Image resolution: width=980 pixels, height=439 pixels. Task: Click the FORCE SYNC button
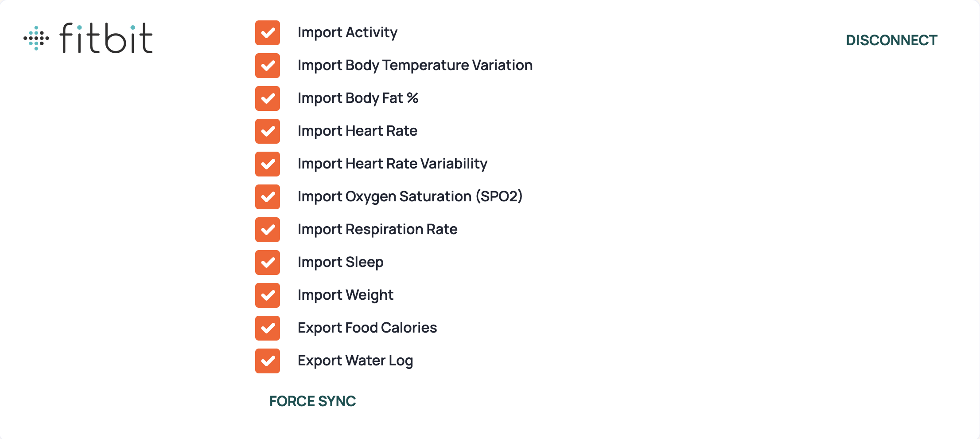[313, 401]
